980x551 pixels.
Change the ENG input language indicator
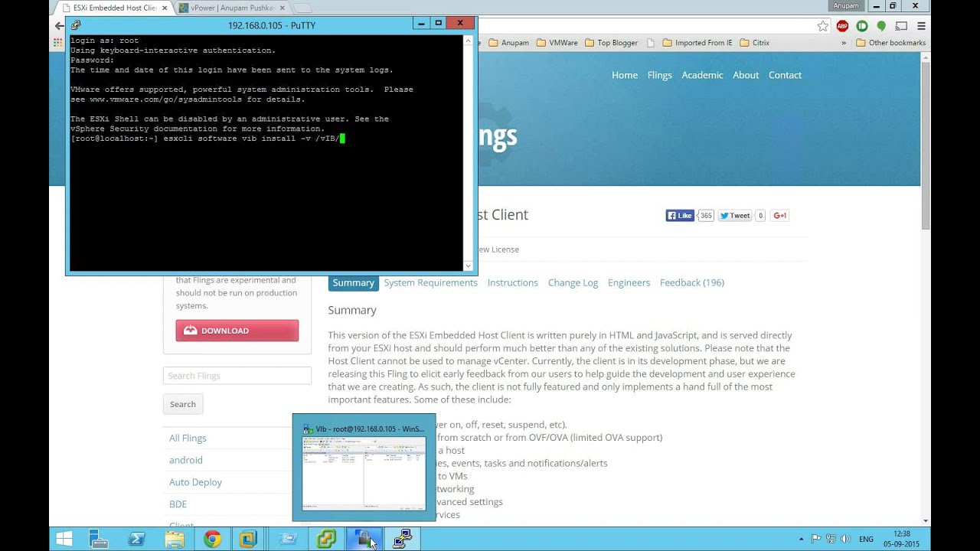(x=866, y=540)
